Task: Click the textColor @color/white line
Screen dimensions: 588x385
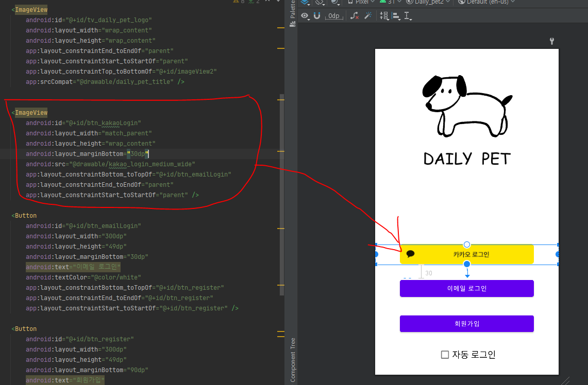Action: pos(83,277)
